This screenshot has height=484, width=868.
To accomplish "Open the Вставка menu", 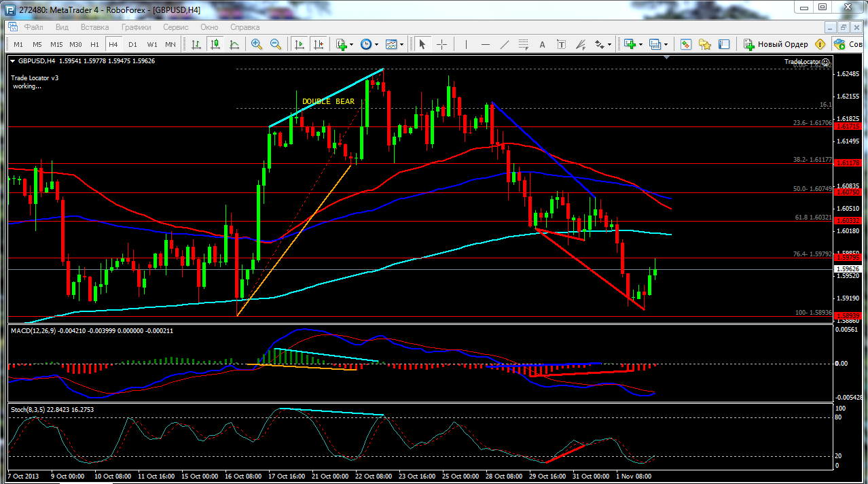I will click(95, 27).
